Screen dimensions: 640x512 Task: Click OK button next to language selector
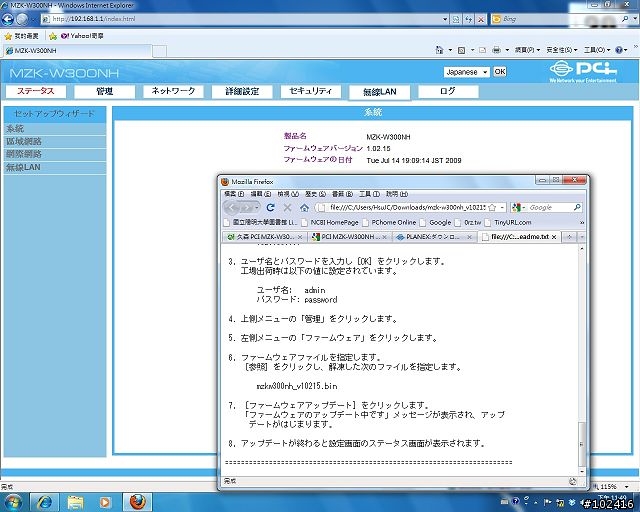pyautogui.click(x=500, y=72)
